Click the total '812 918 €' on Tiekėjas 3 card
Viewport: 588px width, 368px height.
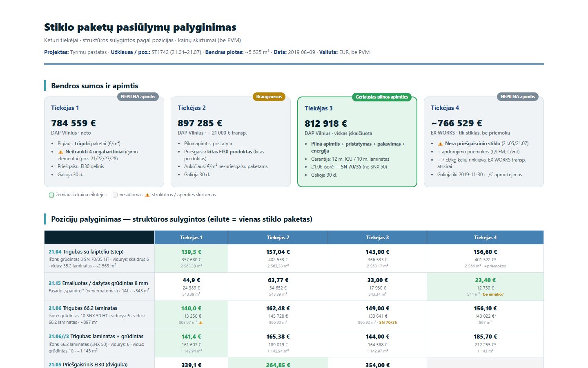[x=326, y=123]
